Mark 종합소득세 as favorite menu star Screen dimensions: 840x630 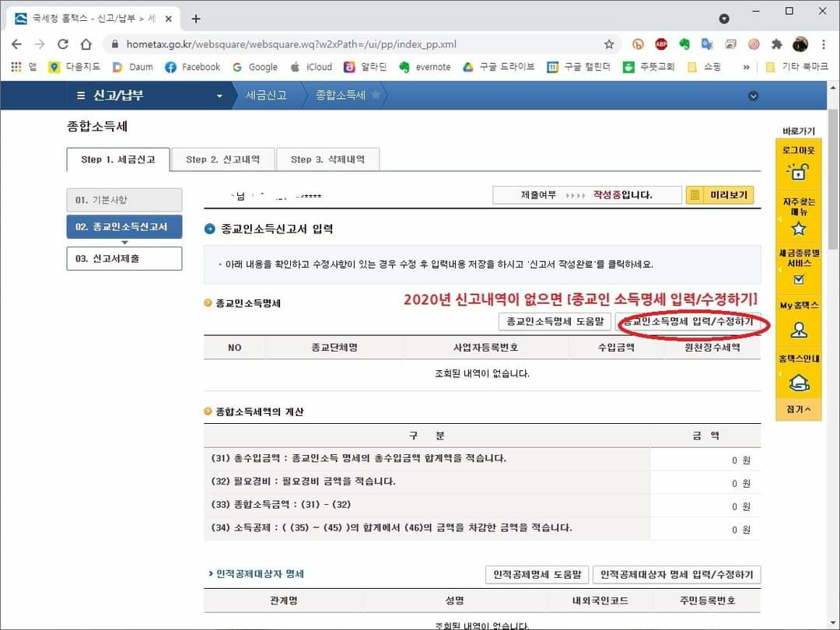tap(376, 95)
